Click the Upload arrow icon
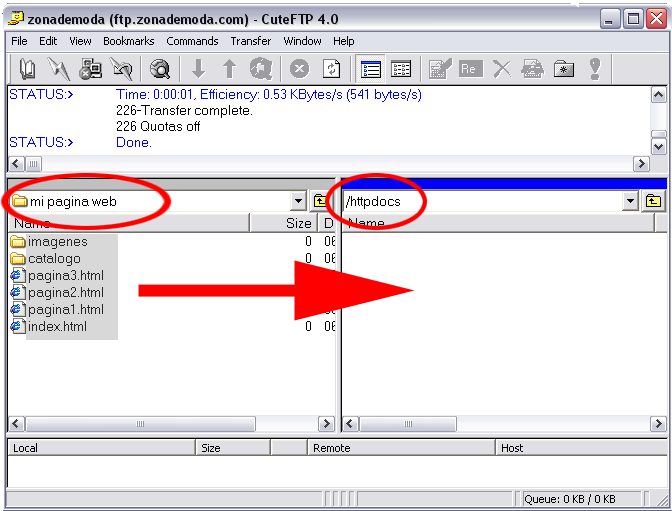 click(229, 69)
